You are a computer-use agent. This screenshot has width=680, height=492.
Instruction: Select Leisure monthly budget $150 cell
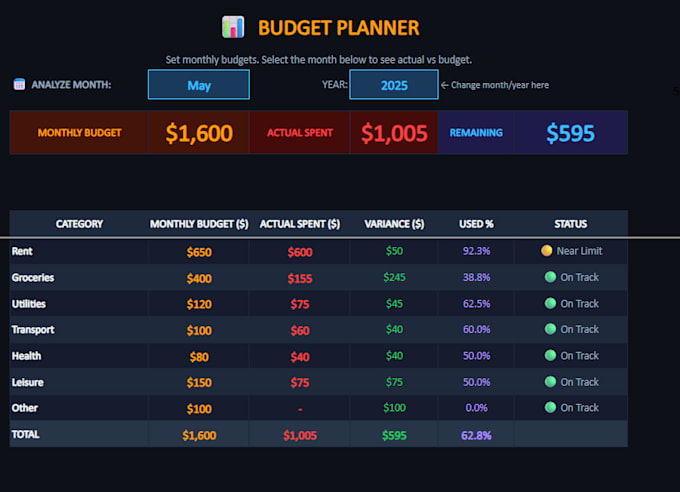coord(199,383)
